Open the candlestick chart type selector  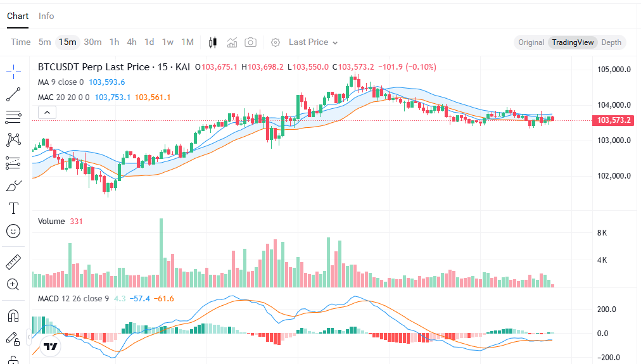(213, 42)
